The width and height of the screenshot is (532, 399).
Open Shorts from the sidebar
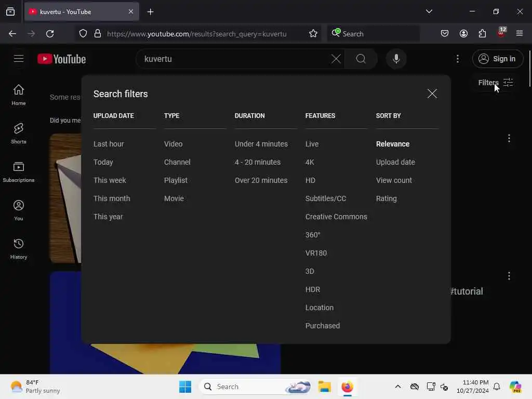tap(19, 134)
